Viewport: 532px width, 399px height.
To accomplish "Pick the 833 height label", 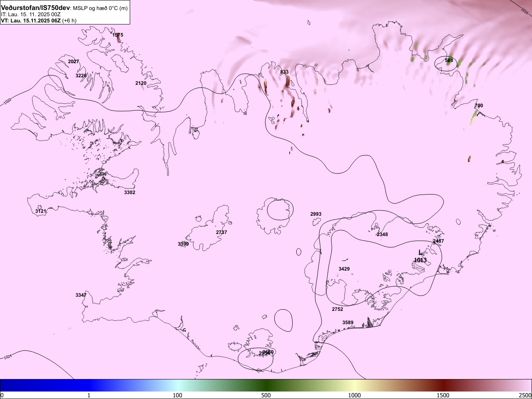I will pyautogui.click(x=284, y=72).
